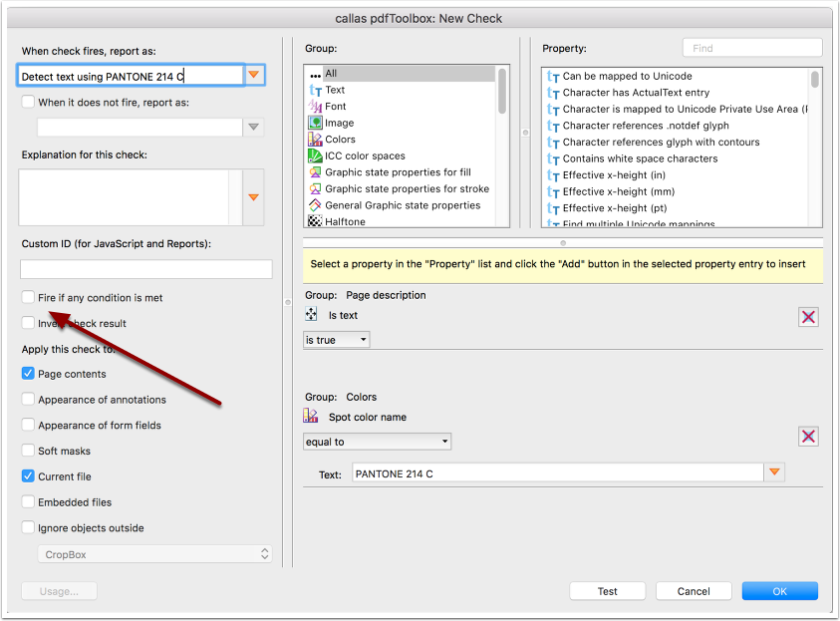
Task: Remove the Is text condition
Action: [808, 317]
